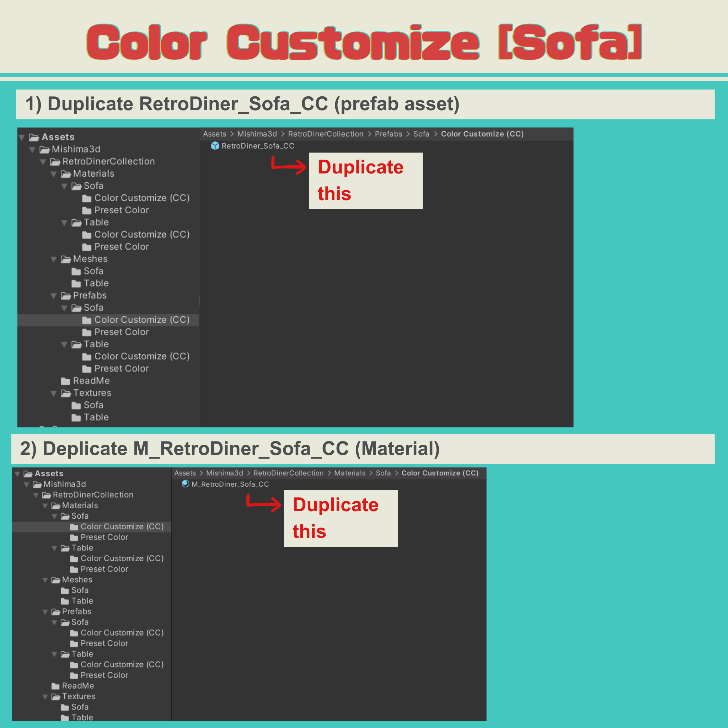Collapse Sofa arrow under Prefabs, step 1 tree
The image size is (728, 728).
(64, 308)
